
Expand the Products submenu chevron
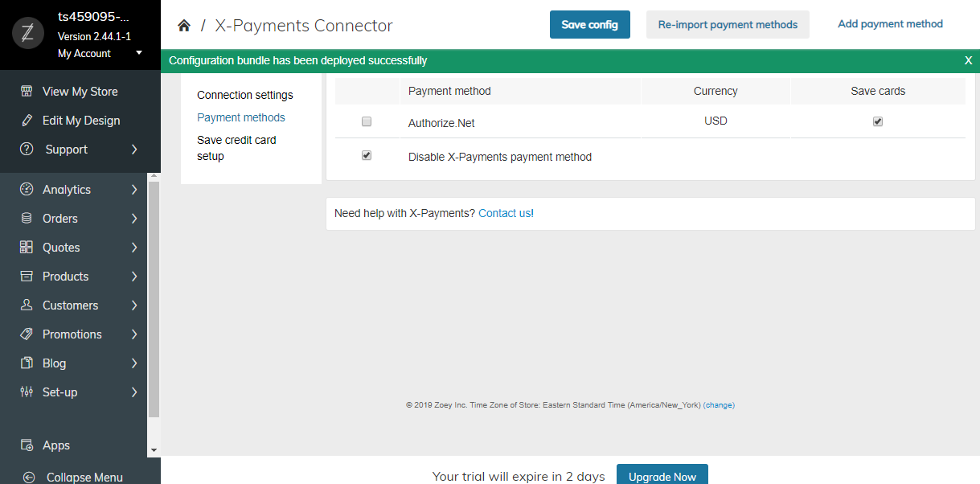134,277
